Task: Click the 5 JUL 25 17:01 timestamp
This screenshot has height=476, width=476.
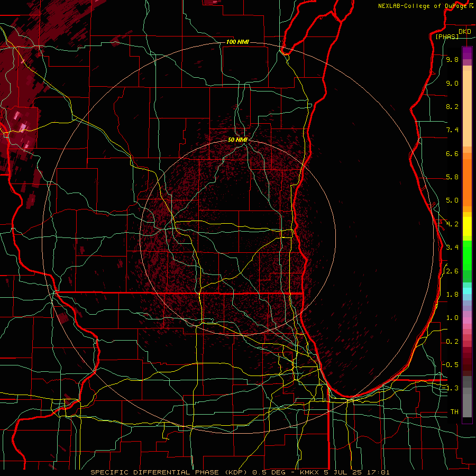Action: 356,472
